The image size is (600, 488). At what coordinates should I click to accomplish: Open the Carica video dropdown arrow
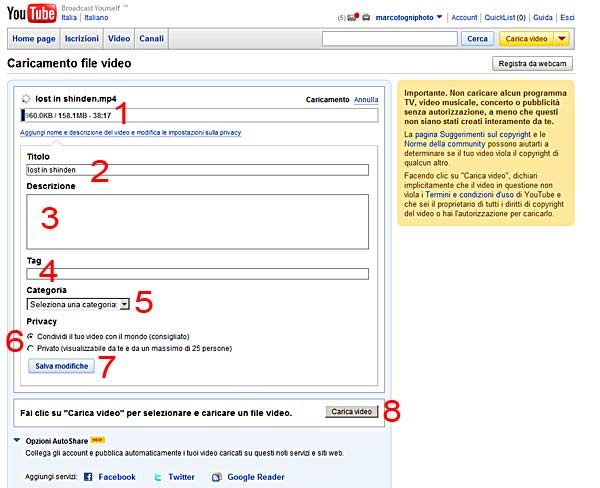(561, 39)
